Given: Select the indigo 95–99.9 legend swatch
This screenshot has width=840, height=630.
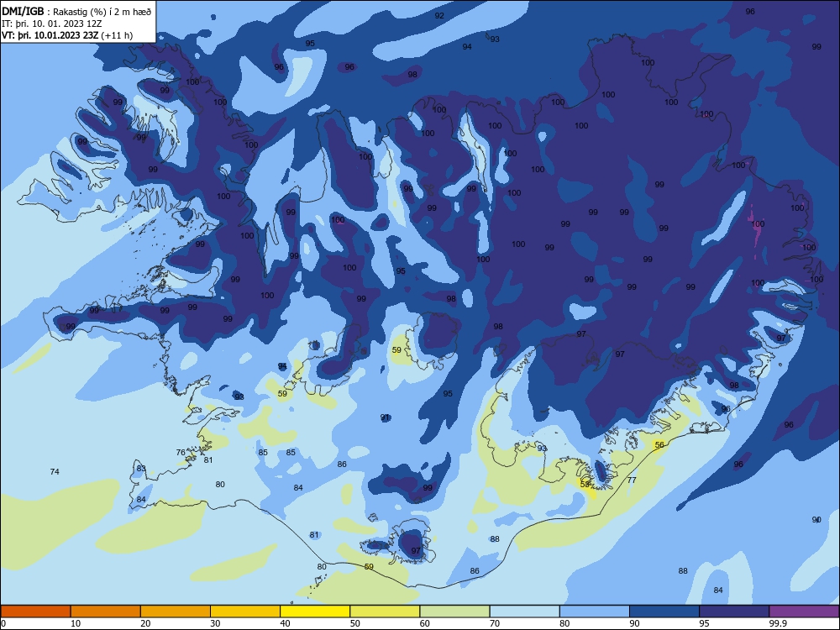Looking at the screenshot, I should [734, 612].
